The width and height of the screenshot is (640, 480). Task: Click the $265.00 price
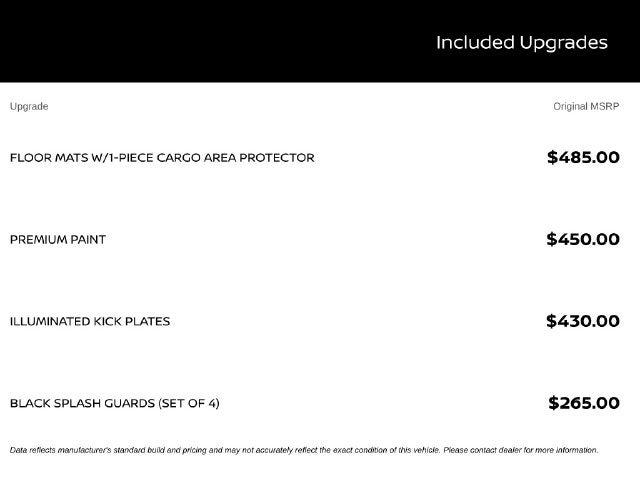pos(584,403)
